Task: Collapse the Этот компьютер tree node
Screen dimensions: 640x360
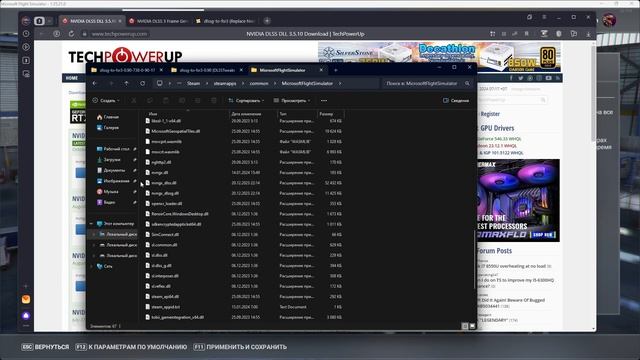Action: 91,224
